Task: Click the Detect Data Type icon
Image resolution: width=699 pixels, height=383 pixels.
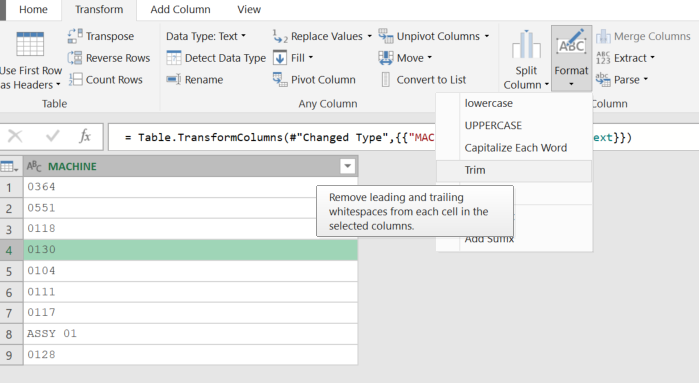Action: click(x=173, y=58)
